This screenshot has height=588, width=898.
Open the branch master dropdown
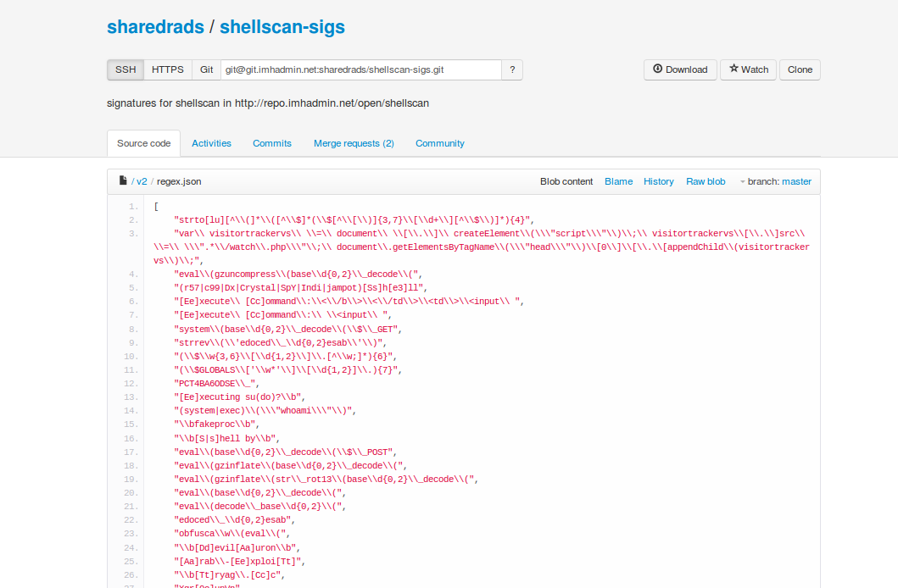click(775, 181)
